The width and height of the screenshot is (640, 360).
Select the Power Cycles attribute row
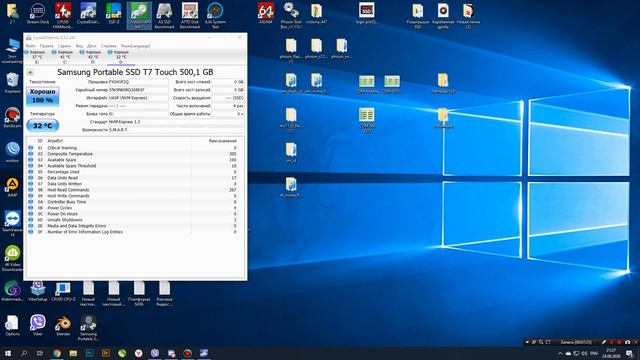tap(136, 208)
